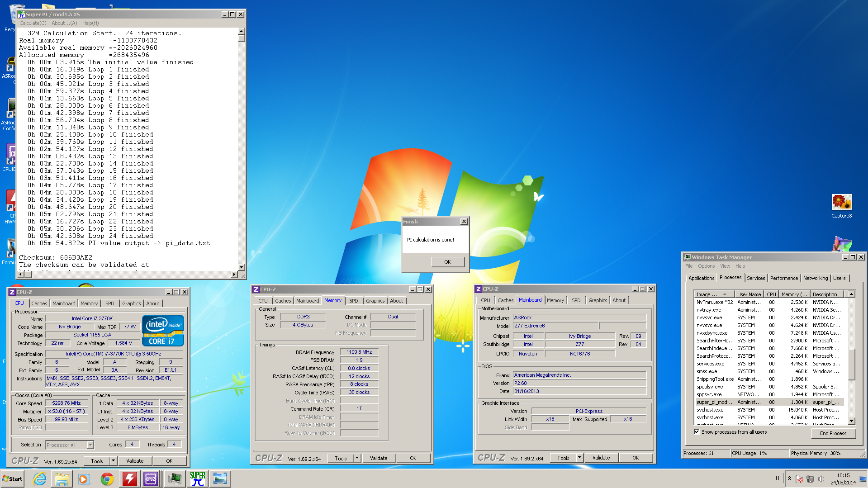Open Internet Explorer from the taskbar

click(x=40, y=479)
